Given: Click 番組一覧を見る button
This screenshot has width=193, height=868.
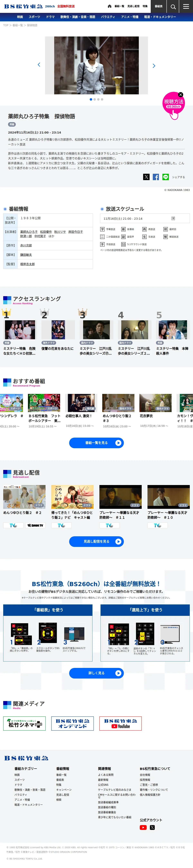Looking at the screenshot, I should tap(96, 443).
